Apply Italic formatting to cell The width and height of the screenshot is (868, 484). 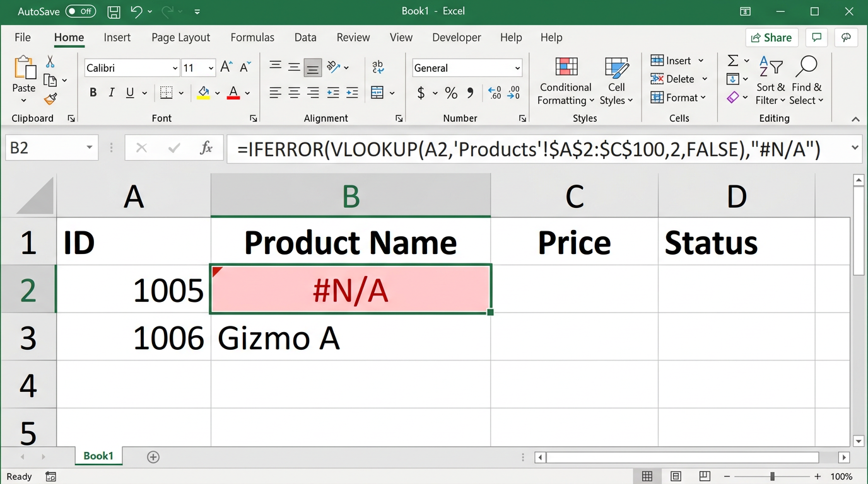point(112,93)
